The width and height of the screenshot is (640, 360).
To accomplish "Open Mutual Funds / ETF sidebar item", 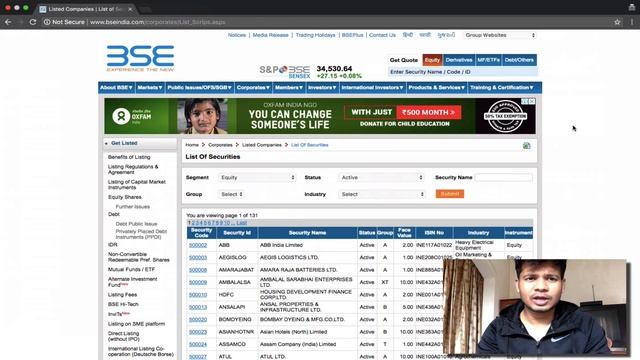I will point(131,269).
